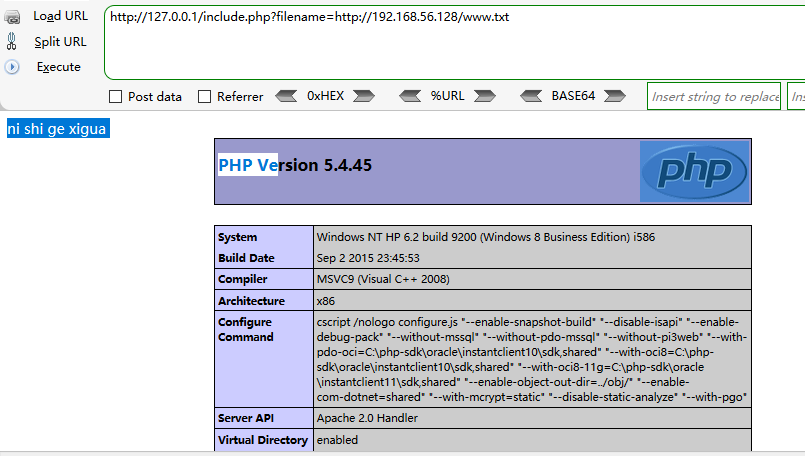
Task: Click the Split URL button label
Action: (x=61, y=42)
